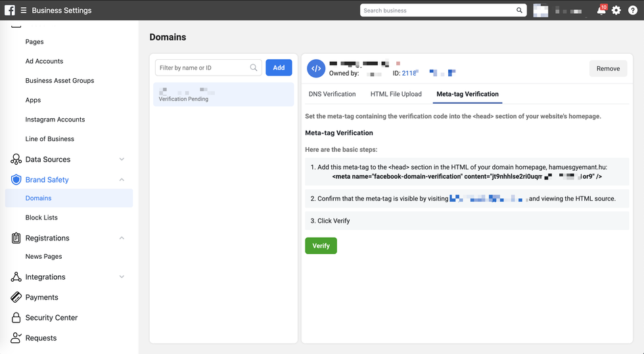Click the Payments icon in sidebar
Viewport: 644px width, 354px height.
(x=16, y=298)
